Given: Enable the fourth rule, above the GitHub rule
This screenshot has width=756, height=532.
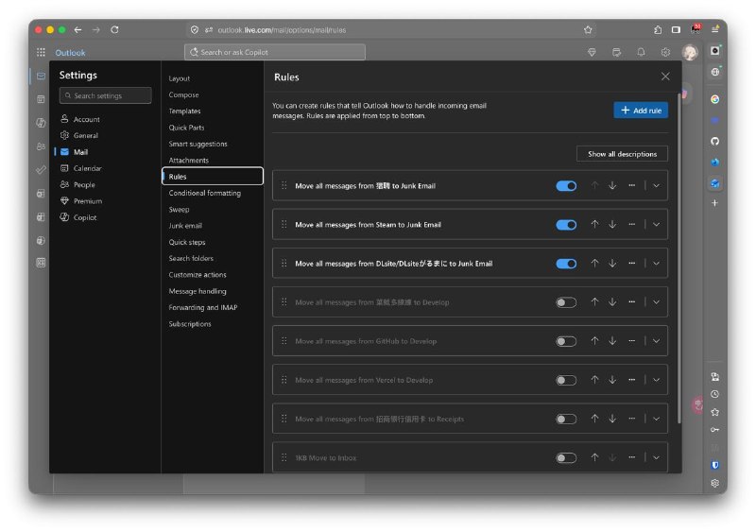Looking at the screenshot, I should (x=566, y=302).
